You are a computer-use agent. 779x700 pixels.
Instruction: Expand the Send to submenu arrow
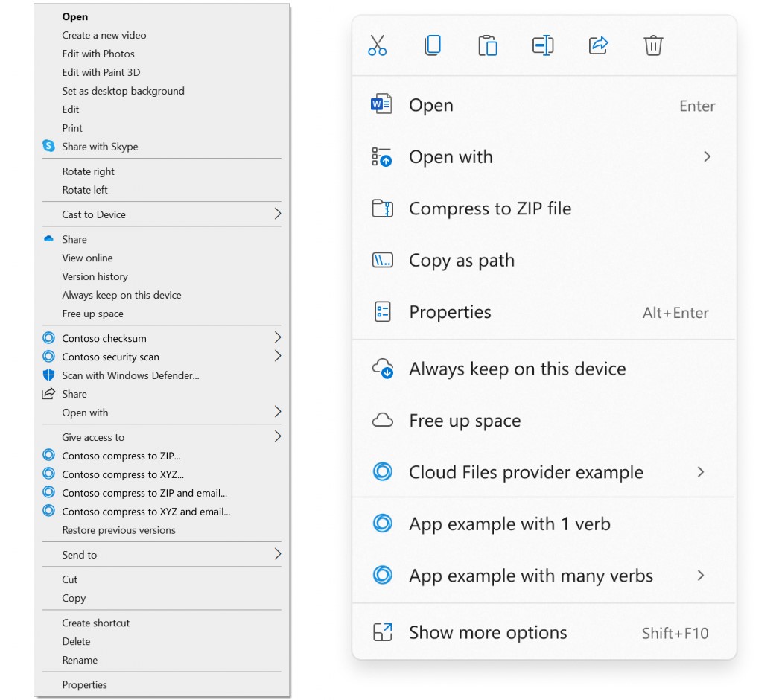(x=278, y=554)
